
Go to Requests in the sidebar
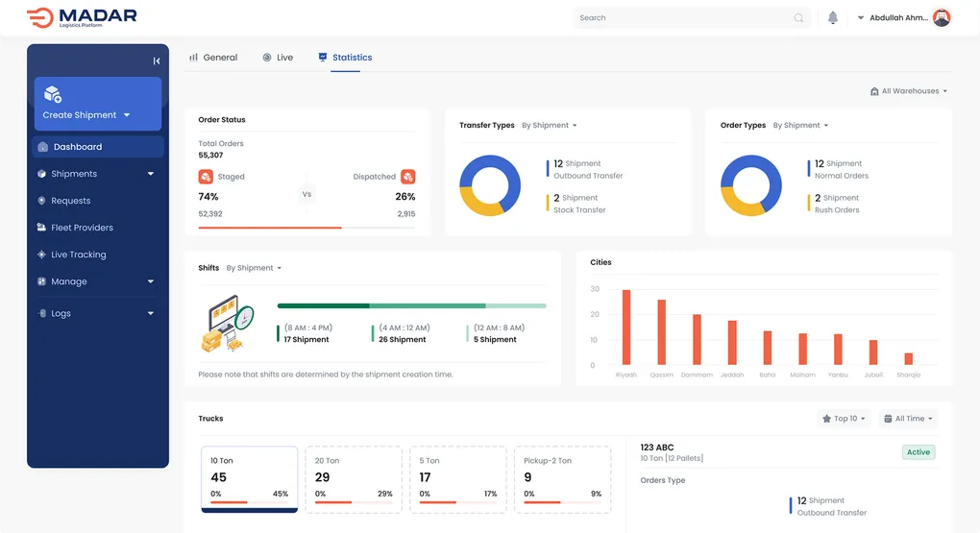(70, 201)
